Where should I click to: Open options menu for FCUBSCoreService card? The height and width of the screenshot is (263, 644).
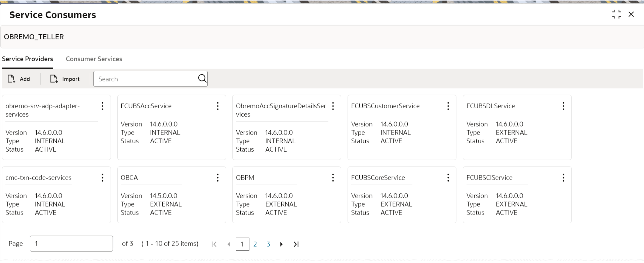pyautogui.click(x=448, y=178)
